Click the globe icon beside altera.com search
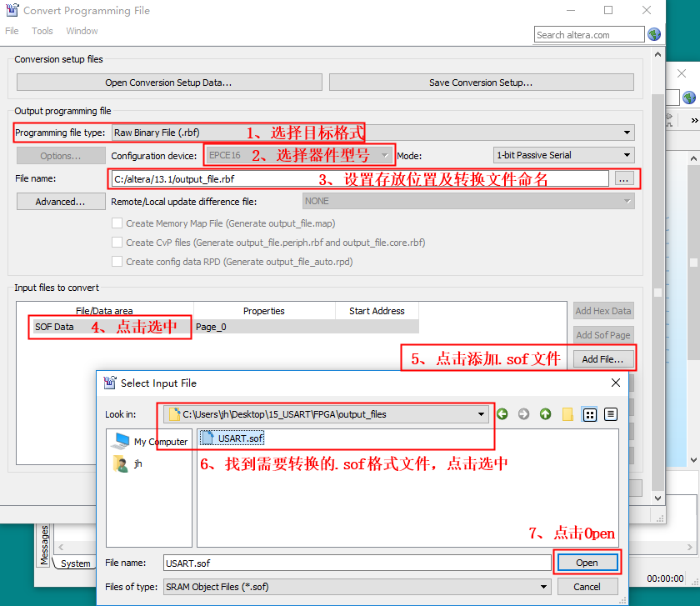 pyautogui.click(x=654, y=34)
